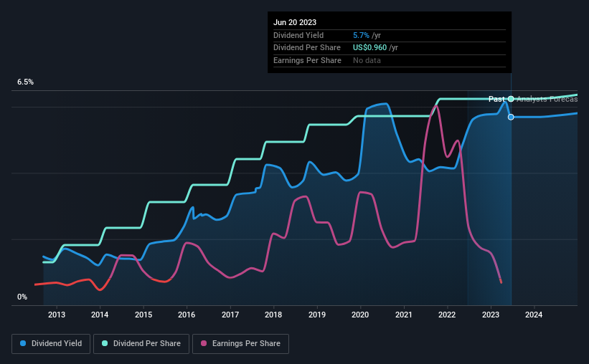Click the US$0.960 dividend value
This screenshot has height=364, width=589.
point(369,48)
